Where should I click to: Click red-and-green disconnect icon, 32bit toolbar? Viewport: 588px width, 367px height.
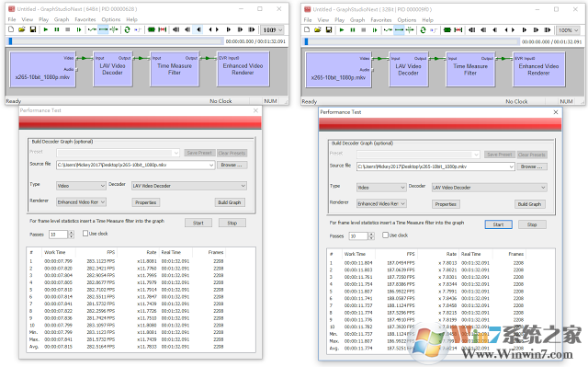[458, 29]
